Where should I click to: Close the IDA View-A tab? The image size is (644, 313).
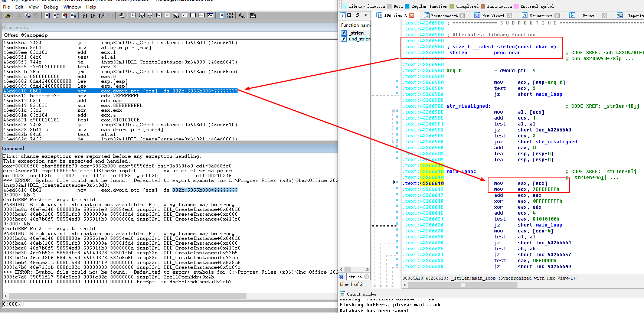412,15
